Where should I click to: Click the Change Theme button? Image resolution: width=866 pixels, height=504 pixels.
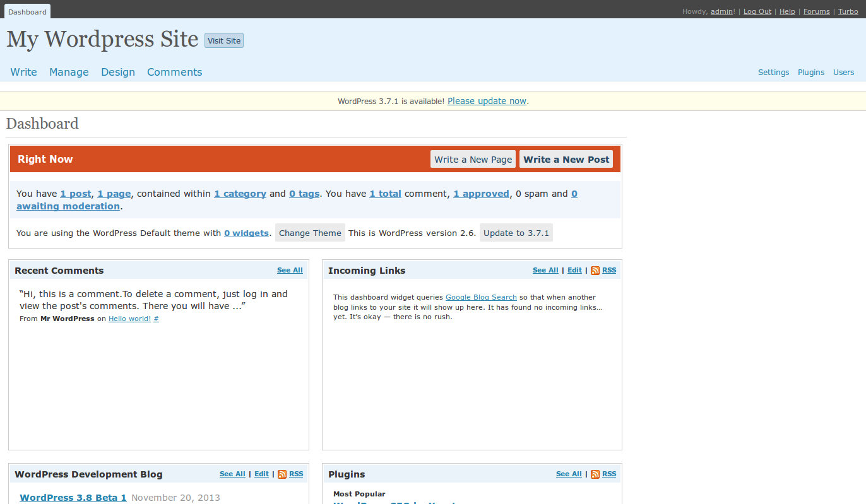pyautogui.click(x=310, y=233)
